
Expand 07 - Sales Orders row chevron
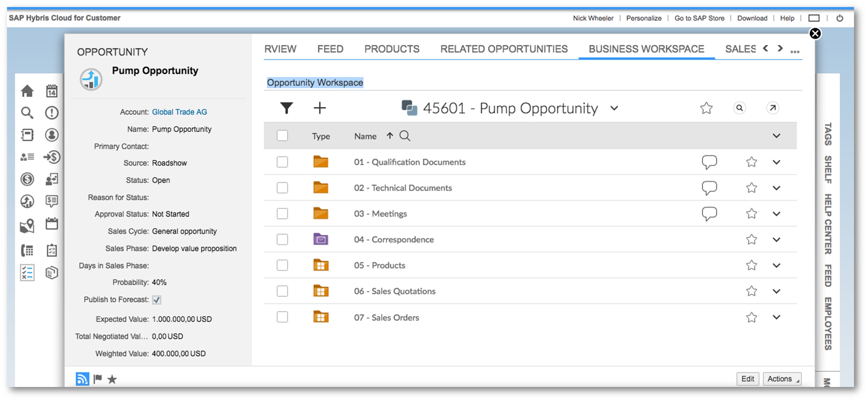click(777, 317)
